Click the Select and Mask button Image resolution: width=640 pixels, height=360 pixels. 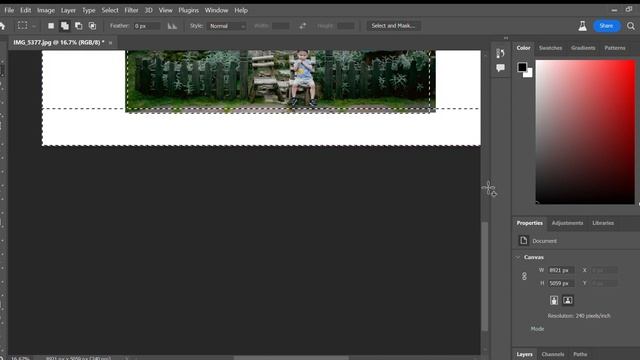click(393, 26)
